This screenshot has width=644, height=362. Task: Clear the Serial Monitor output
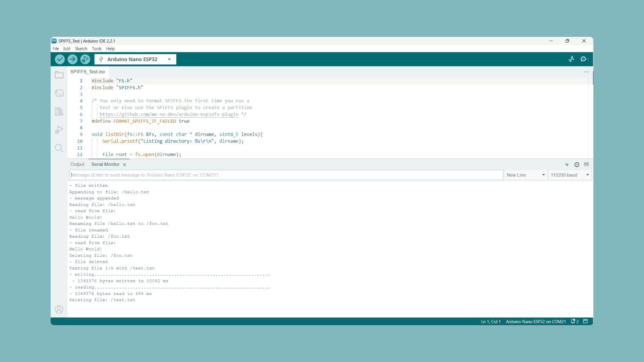[586, 165]
